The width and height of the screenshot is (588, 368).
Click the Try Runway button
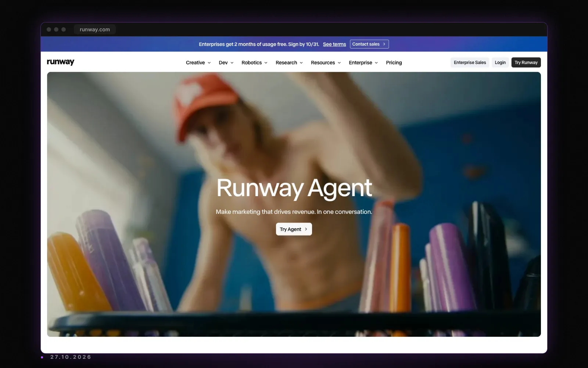[x=526, y=63]
